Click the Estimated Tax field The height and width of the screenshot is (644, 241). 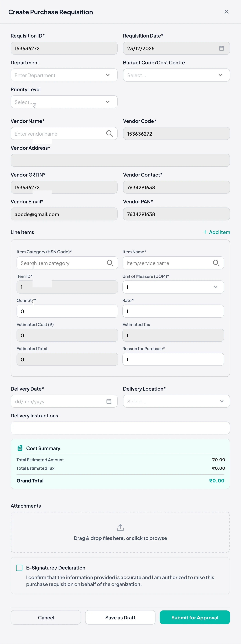173,335
